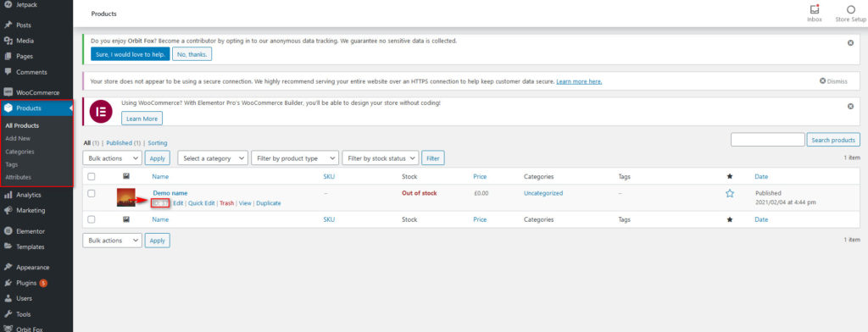Sort products by Price in header row
Viewport: 868px width, 332px height.
pyautogui.click(x=480, y=176)
